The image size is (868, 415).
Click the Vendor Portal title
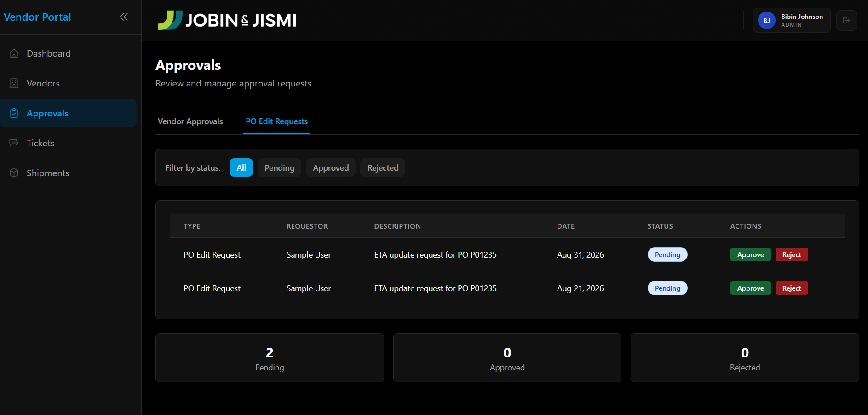37,17
